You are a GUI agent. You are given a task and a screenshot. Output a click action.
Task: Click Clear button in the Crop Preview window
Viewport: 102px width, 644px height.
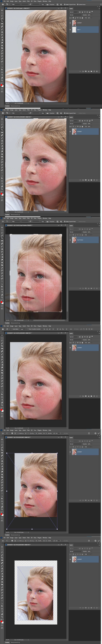coord(43,221)
